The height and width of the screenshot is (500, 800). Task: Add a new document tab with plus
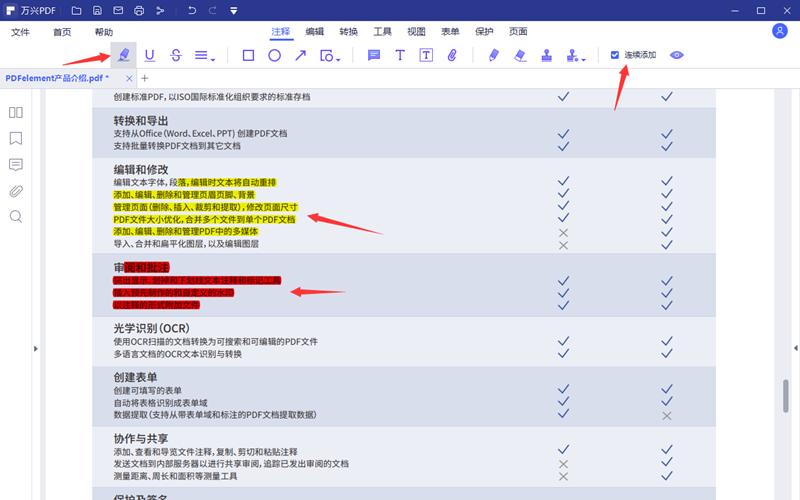coord(144,78)
